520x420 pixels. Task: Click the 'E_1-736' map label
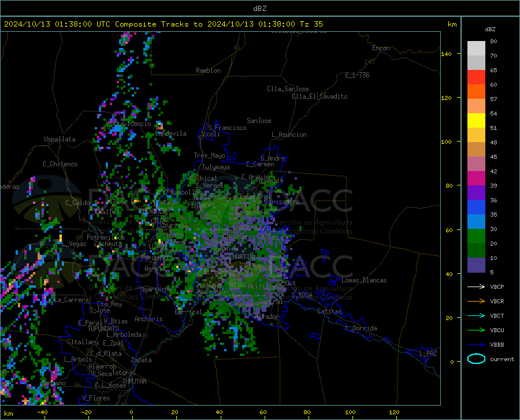click(x=357, y=75)
